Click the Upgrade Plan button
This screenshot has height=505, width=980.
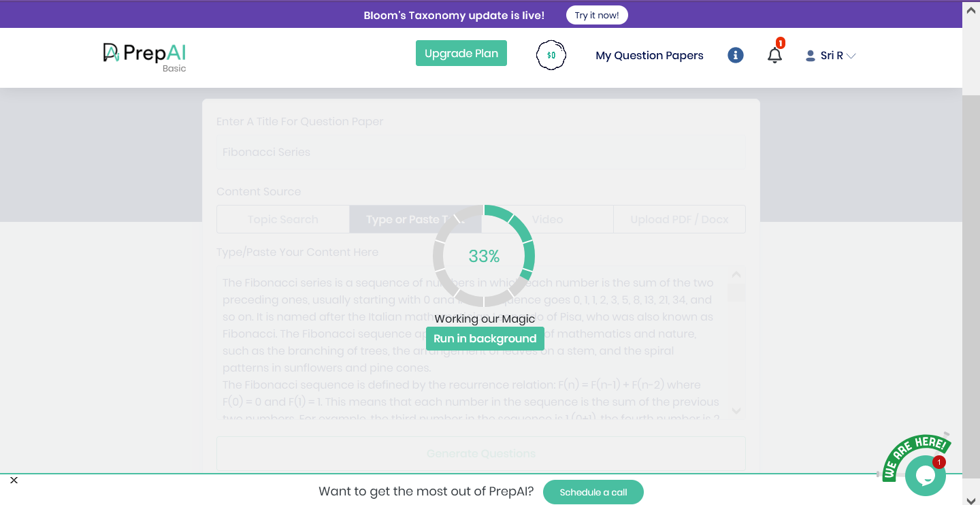461,53
